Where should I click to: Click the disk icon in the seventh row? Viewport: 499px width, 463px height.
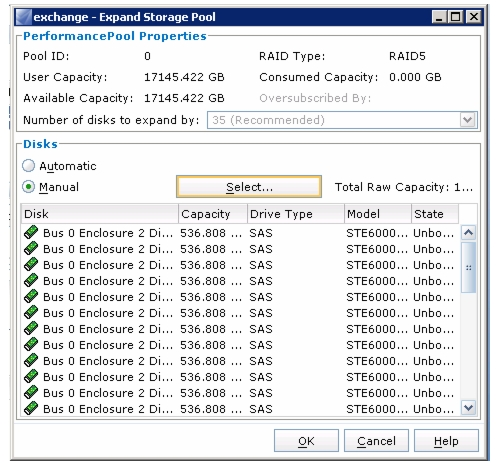[31, 328]
